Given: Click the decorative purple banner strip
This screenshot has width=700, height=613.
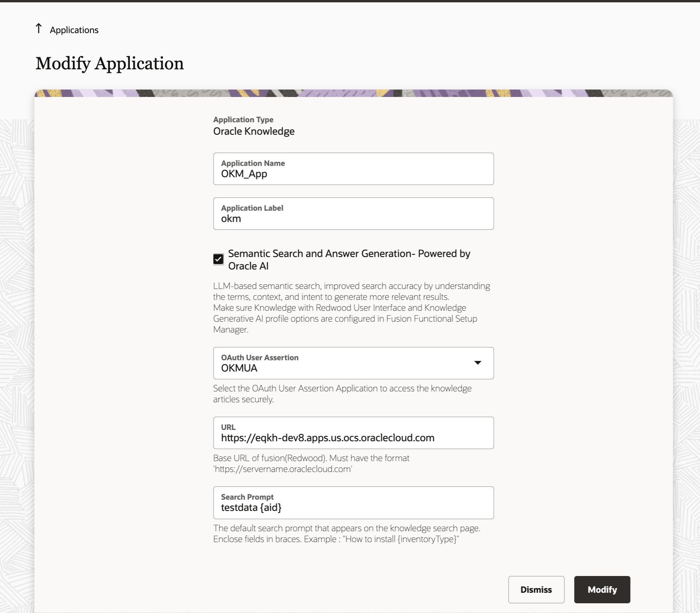Looking at the screenshot, I should pos(354,93).
